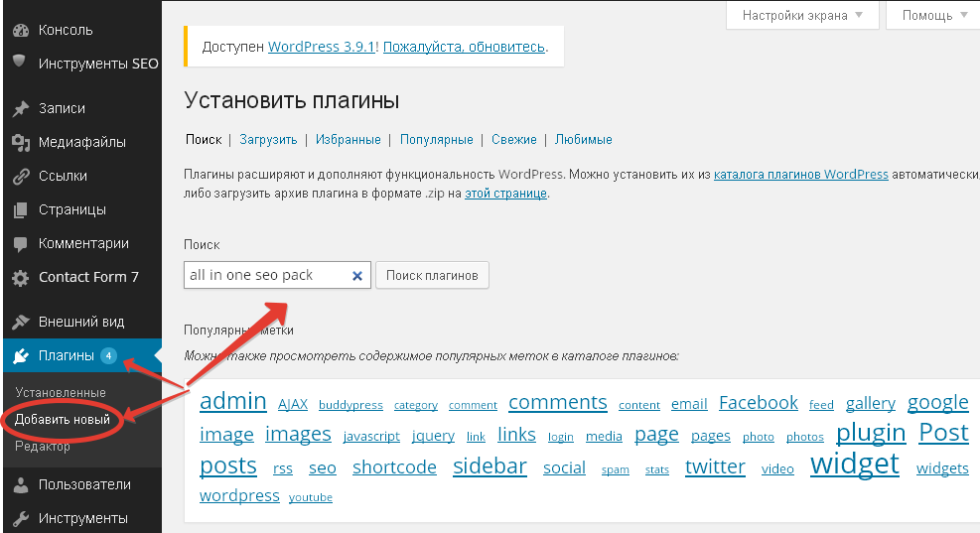Click the google tag
980x533 pixels.
tap(937, 402)
